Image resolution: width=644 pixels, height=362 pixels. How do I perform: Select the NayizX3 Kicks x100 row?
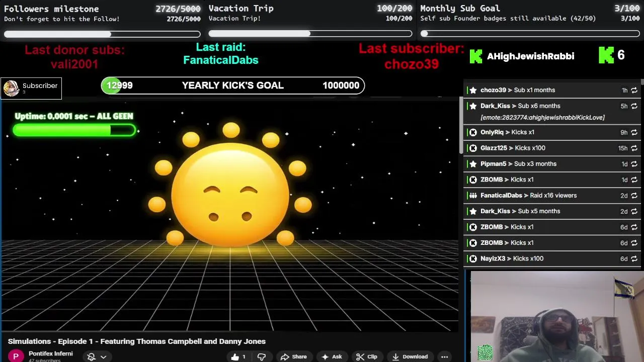[552, 258]
